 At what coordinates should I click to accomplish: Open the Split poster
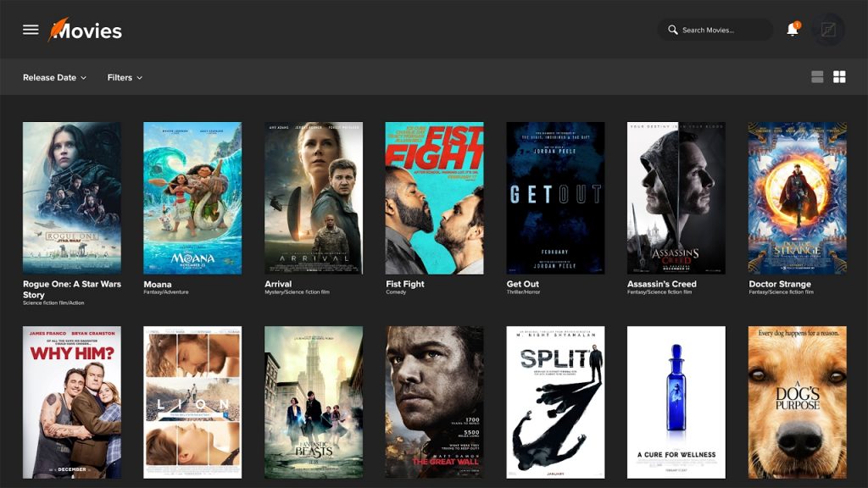pyautogui.click(x=555, y=402)
